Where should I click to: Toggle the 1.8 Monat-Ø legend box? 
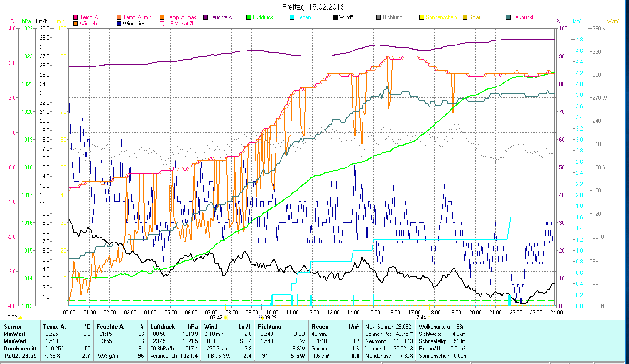pos(162,24)
